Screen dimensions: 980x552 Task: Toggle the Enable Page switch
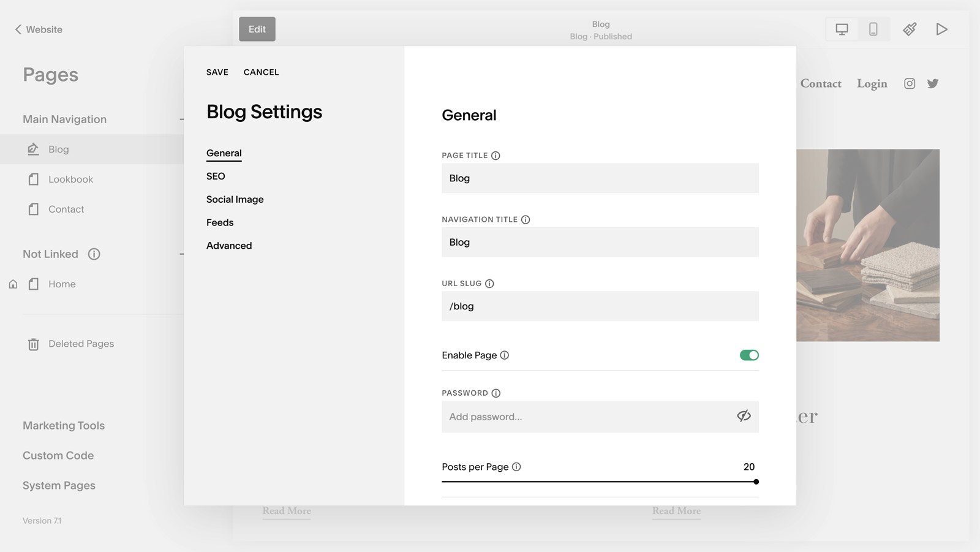point(749,355)
